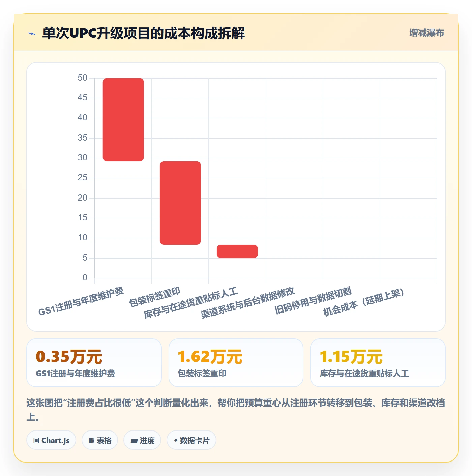Click the diamond icon in 数据卡片 tag

click(176, 440)
